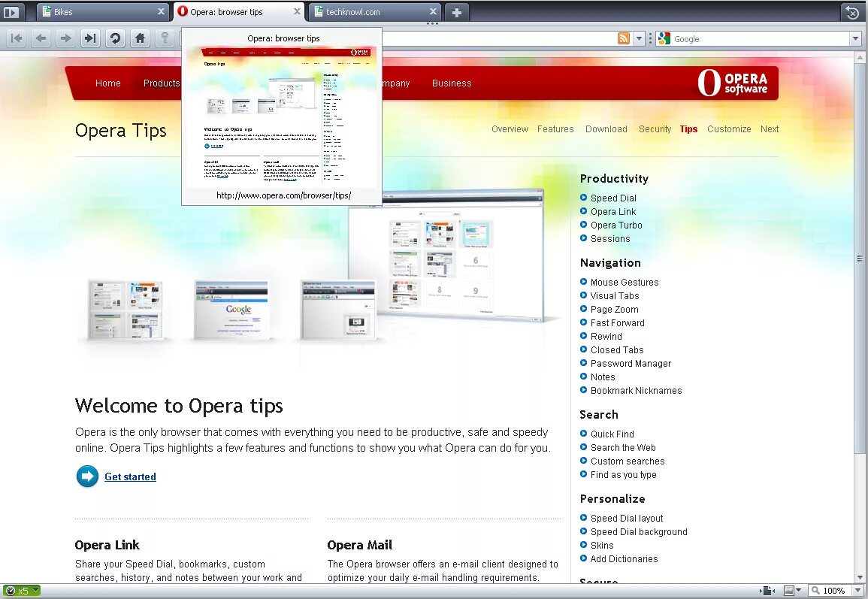868x599 pixels.
Task: Click the four-page Speed Dial thumbnail
Action: click(x=126, y=310)
